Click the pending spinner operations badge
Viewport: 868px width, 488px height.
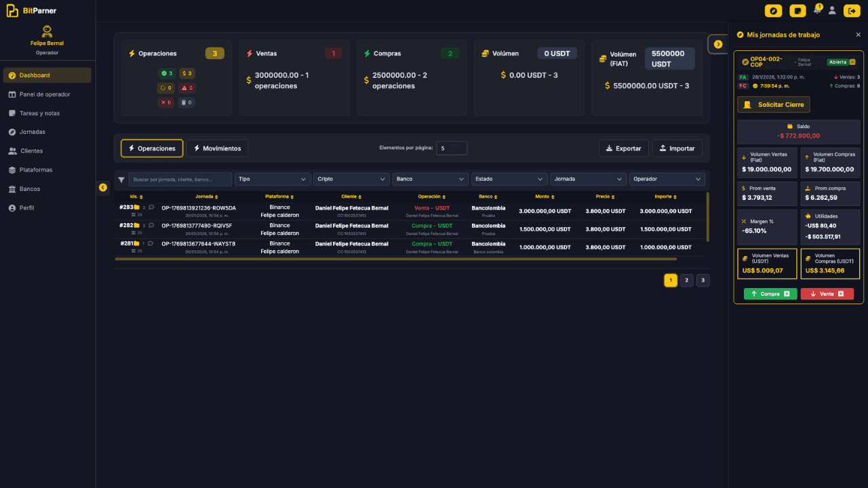[166, 88]
